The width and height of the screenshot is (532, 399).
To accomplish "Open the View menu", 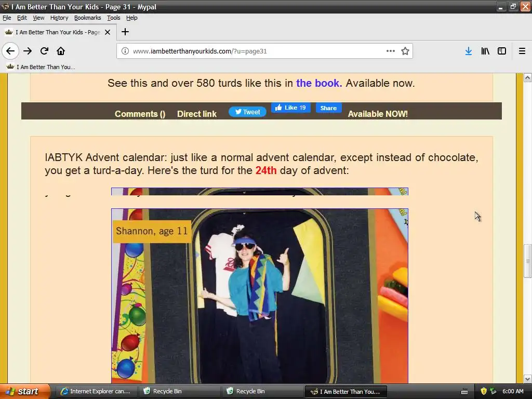I will click(38, 18).
